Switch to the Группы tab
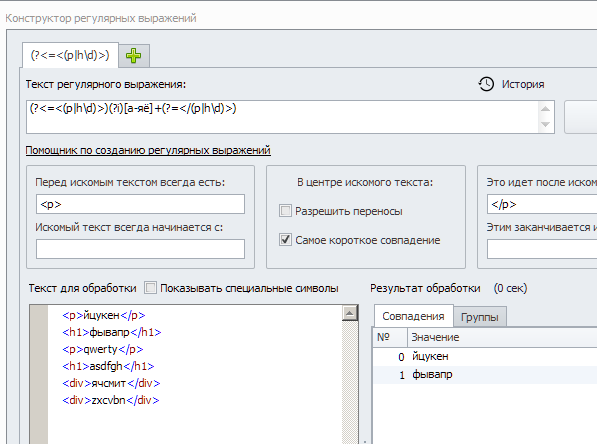The image size is (597, 444). 479,317
